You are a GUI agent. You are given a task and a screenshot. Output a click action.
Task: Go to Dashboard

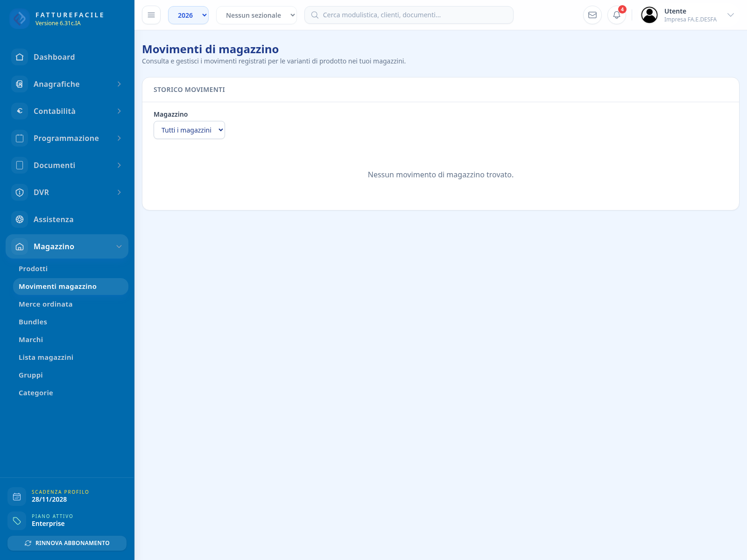[x=67, y=57]
